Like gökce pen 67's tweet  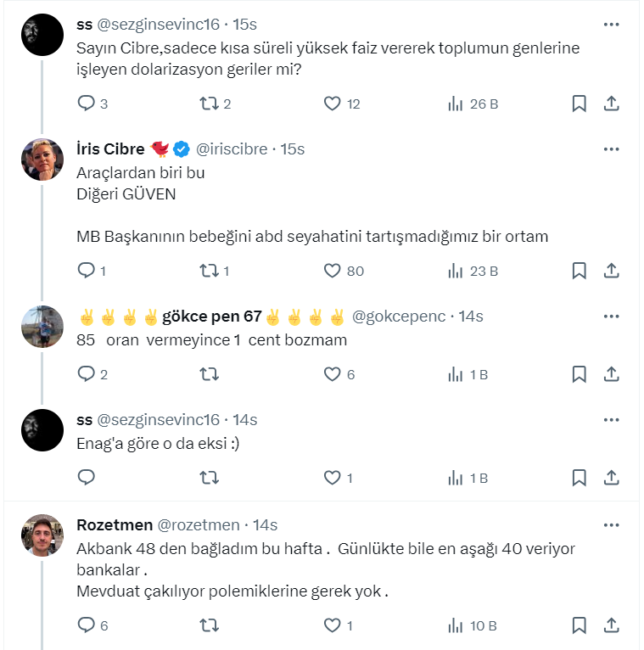333,374
